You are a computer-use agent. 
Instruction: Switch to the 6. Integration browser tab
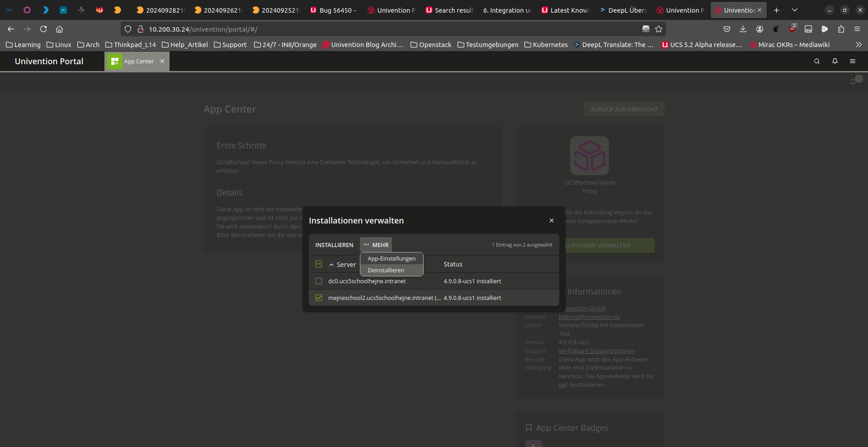[x=507, y=10]
